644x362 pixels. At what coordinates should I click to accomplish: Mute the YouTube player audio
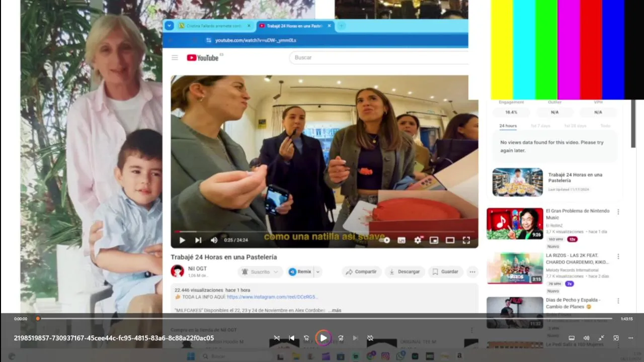point(214,240)
